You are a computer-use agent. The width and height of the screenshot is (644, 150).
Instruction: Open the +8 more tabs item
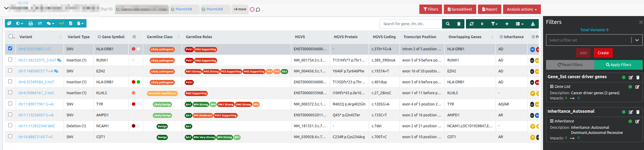click(x=240, y=9)
